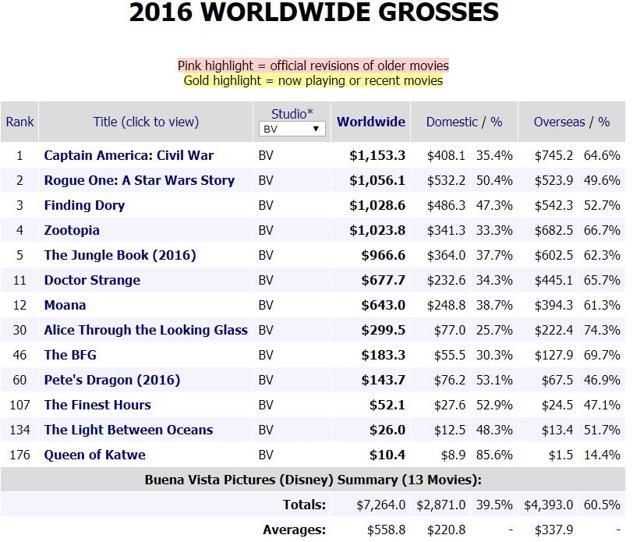Viewport: 640px width, 542px height.
Task: Click the Moana title link
Action: click(x=65, y=305)
